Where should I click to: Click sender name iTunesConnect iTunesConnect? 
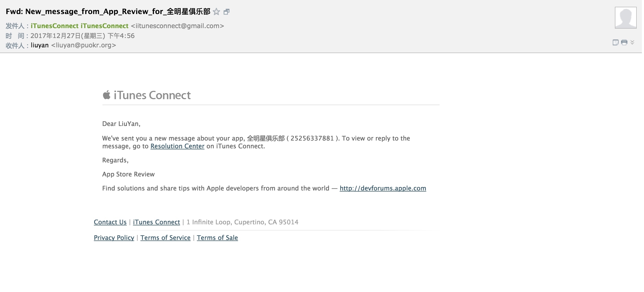coord(80,26)
